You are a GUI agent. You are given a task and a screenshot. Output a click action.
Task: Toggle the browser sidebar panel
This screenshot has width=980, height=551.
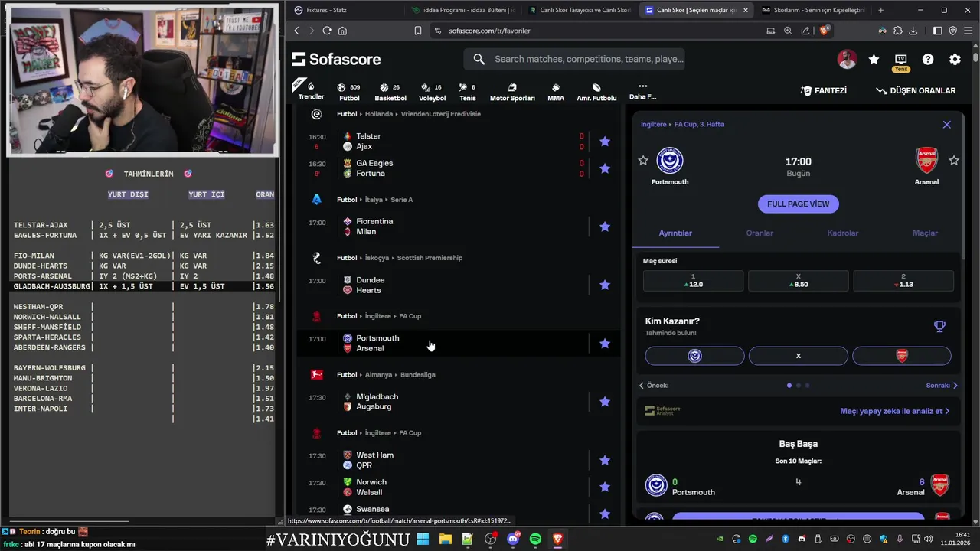tap(938, 31)
